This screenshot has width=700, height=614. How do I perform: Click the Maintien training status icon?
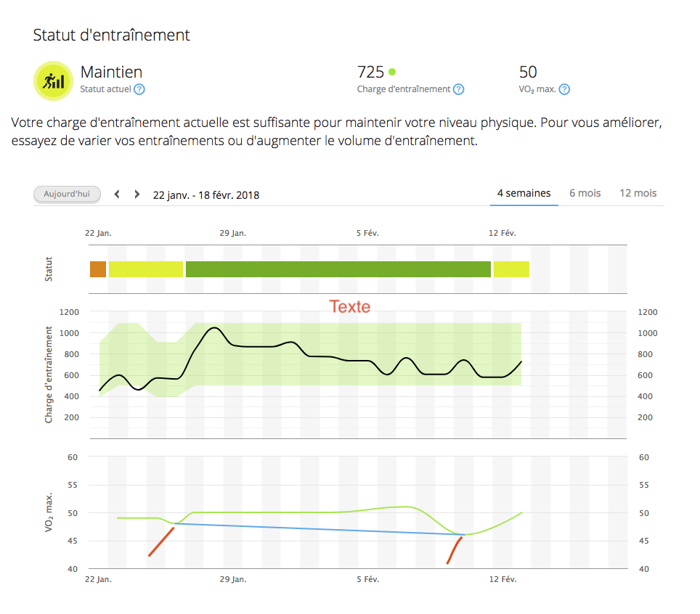click(x=54, y=80)
